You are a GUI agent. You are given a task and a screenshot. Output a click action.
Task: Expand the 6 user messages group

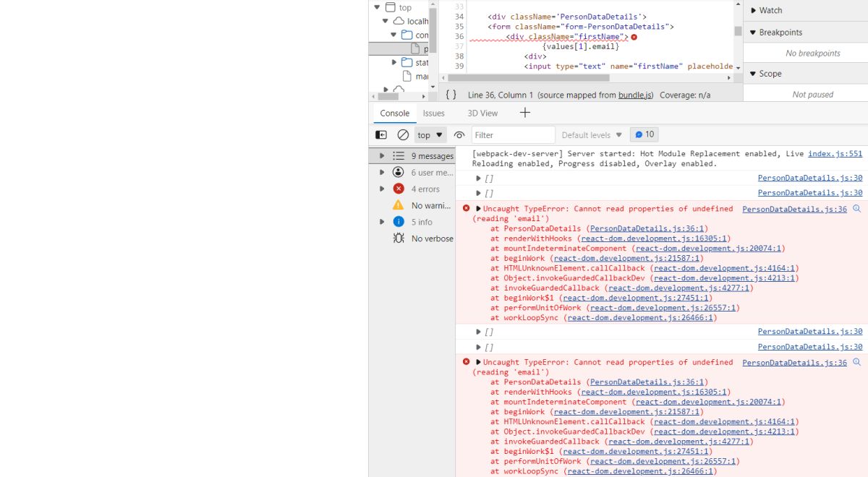pos(382,172)
